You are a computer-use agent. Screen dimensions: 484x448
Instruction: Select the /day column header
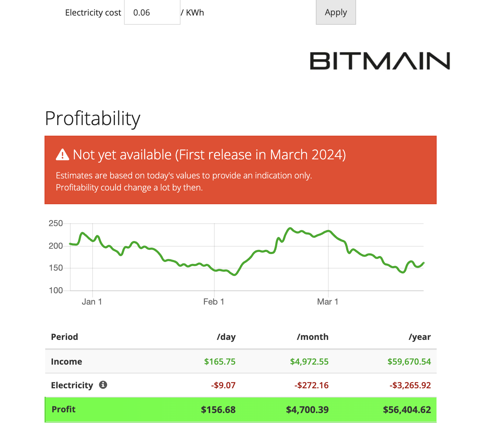click(226, 337)
